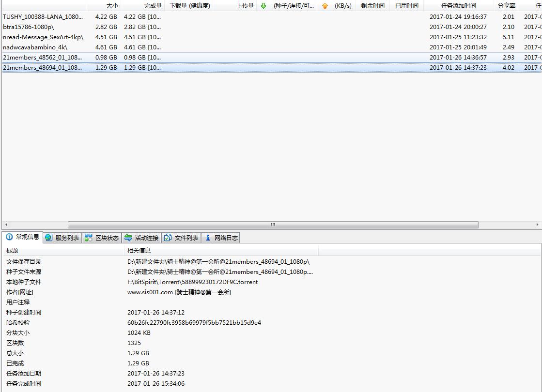
Task: Click the orange upload arrow column header
Action: tap(325, 6)
